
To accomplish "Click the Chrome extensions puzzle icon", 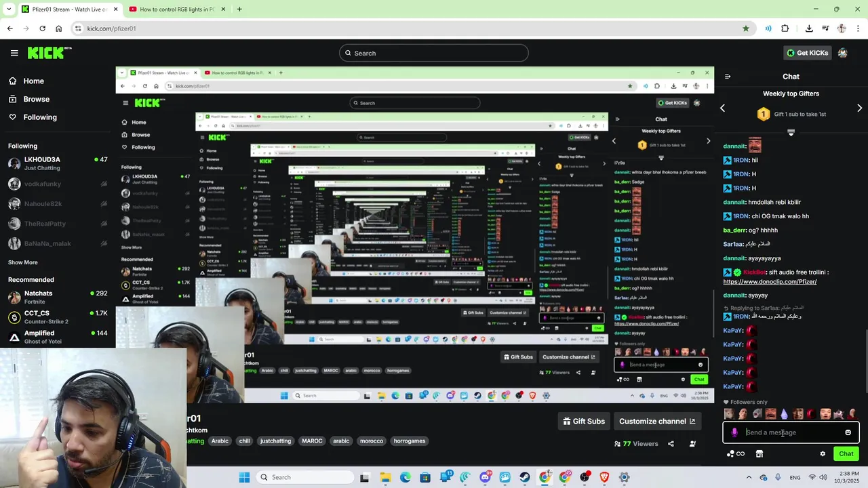I will [785, 28].
